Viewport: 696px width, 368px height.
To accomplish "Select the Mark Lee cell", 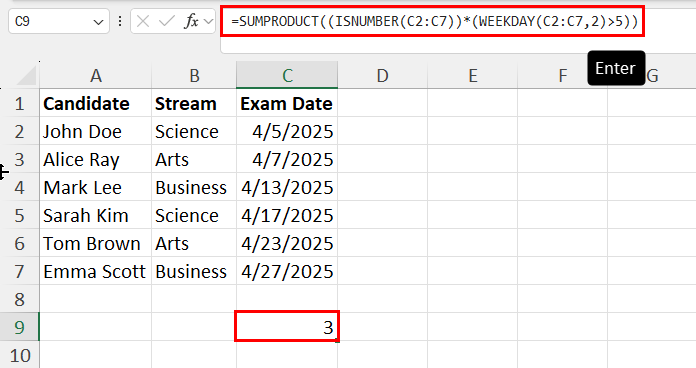I will [95, 187].
